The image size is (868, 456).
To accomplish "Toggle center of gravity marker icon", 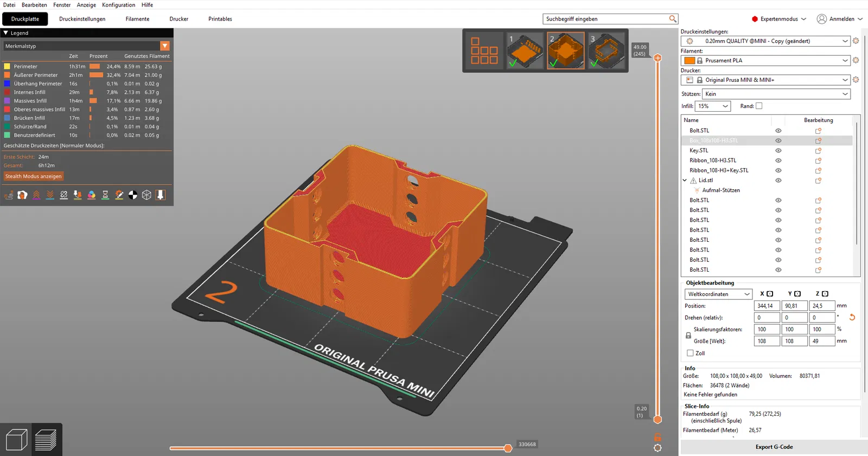I will [x=133, y=195].
